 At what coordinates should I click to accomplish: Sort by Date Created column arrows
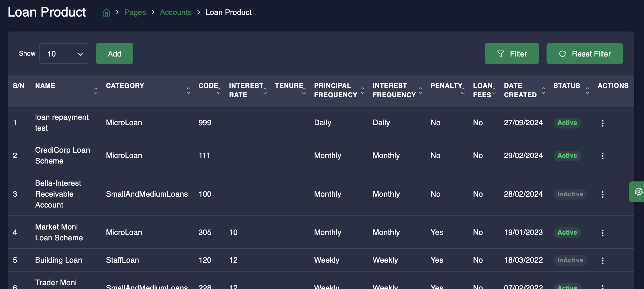point(543,90)
